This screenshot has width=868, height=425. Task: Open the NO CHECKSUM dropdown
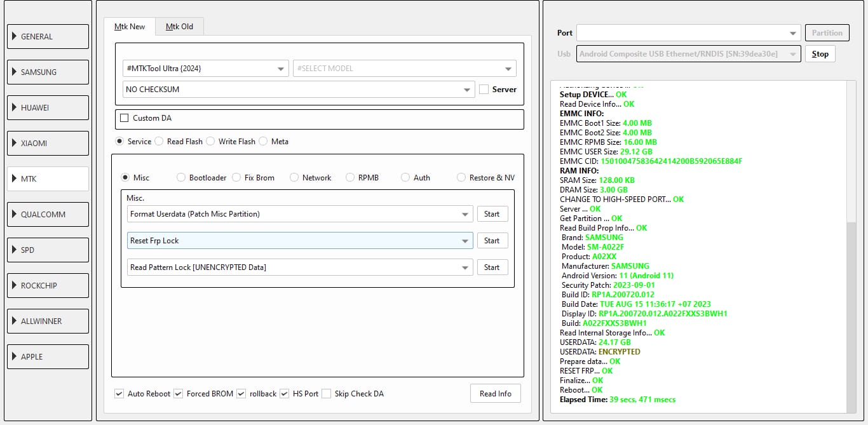(298, 90)
